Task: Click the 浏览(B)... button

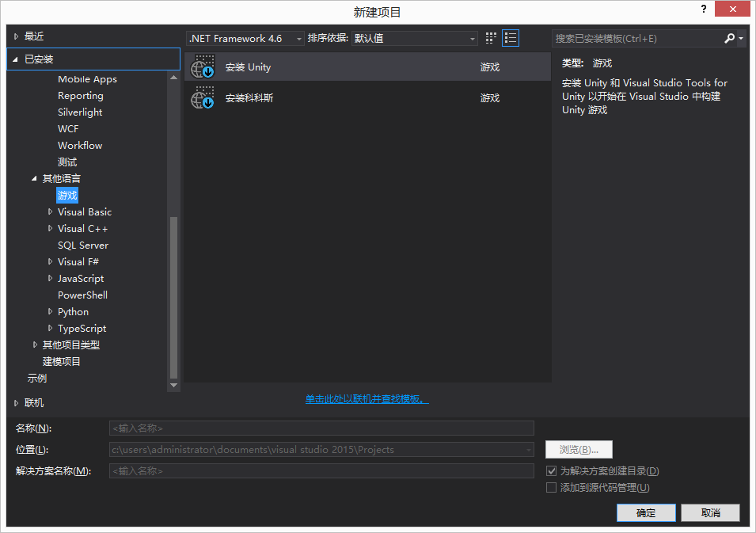Action: [579, 450]
